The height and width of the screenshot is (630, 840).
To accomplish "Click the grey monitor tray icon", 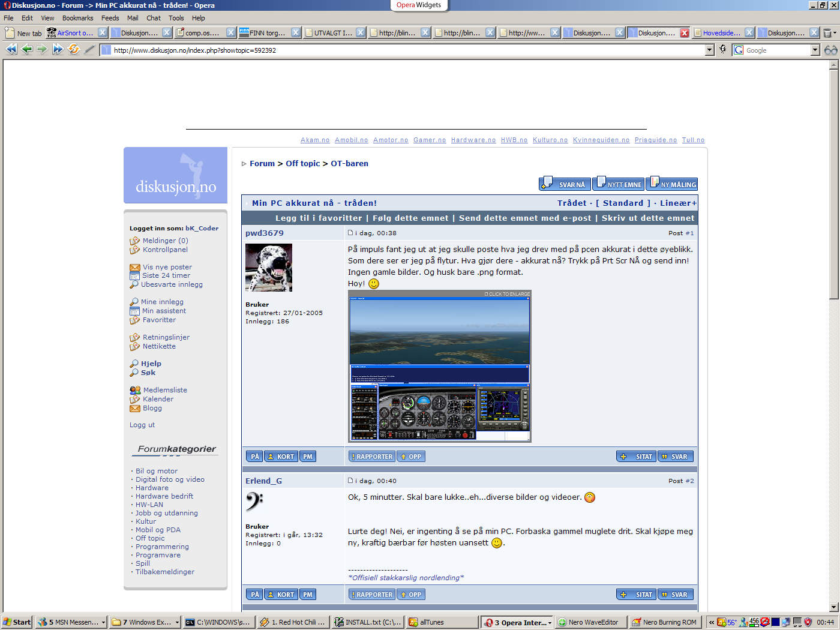I will tap(797, 622).
